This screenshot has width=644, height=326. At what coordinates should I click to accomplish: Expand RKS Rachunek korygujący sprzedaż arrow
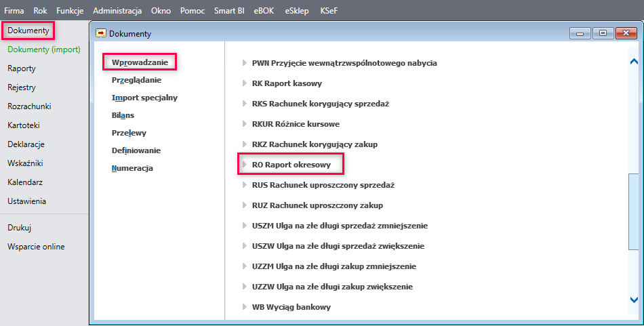(244, 104)
